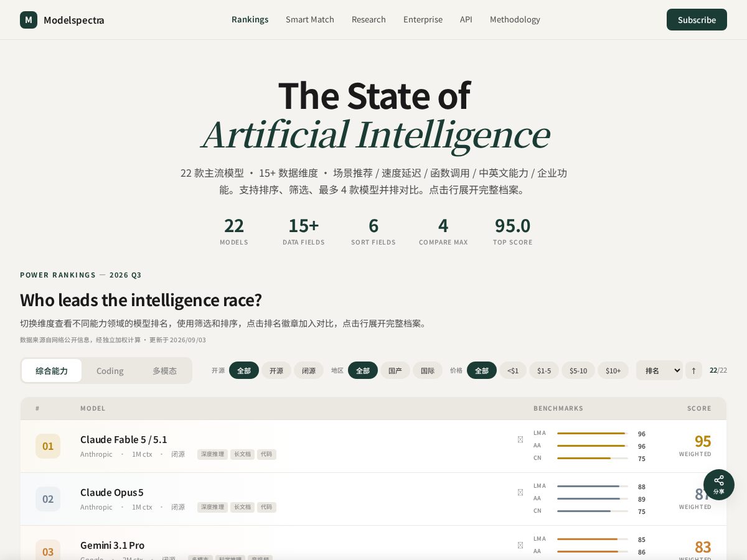747x560 pixels.
Task: Click 深度推理 tag on Claude Fable 5 row
Action: (212, 454)
